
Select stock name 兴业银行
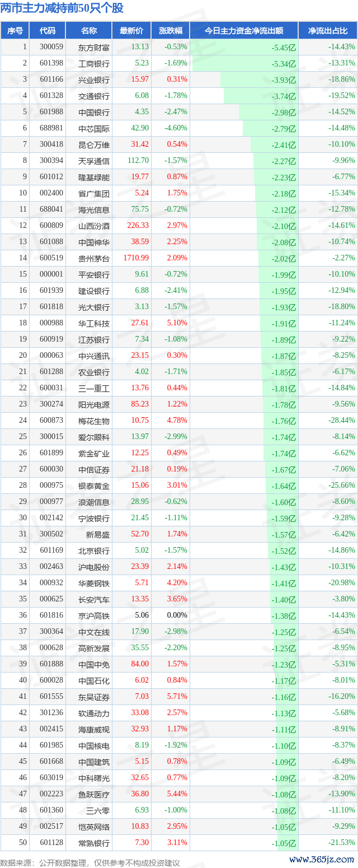coord(94,80)
